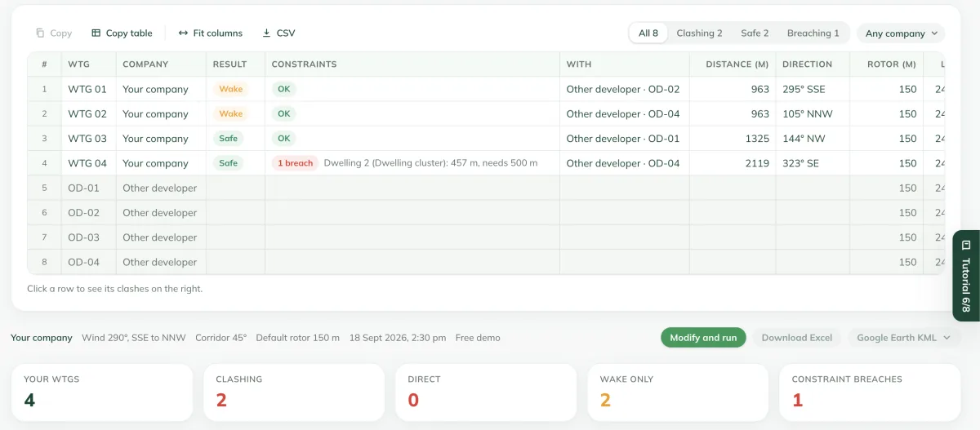980x430 pixels.
Task: Switch to the Clashing 2 tab
Action: (x=699, y=33)
